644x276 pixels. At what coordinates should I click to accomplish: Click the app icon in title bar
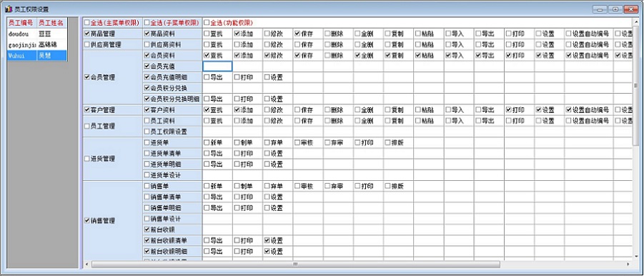(8, 9)
